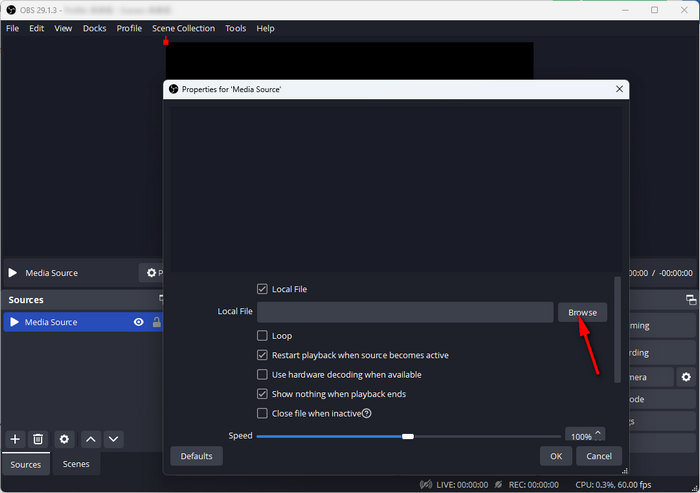Screen dimensions: 700x493
Task: Move source up with up arrow
Action: pos(90,439)
